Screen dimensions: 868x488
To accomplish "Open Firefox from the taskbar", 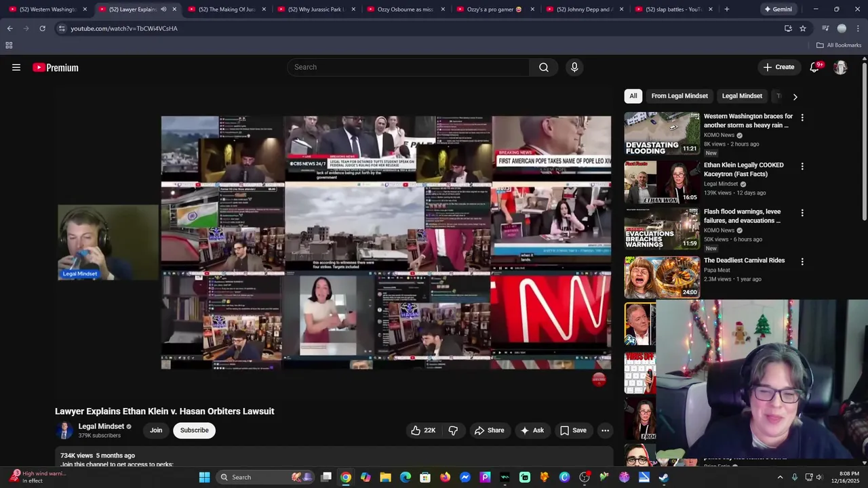I will coord(445,477).
